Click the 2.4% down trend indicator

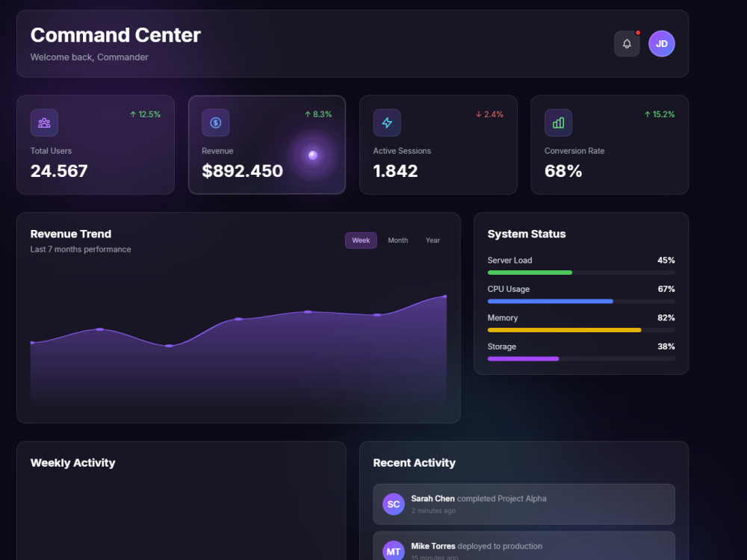point(489,114)
